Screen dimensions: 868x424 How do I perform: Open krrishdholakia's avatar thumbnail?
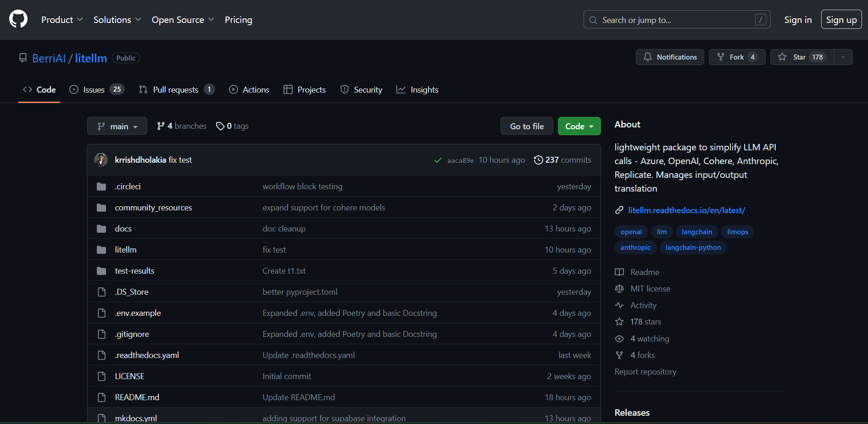[x=101, y=160]
